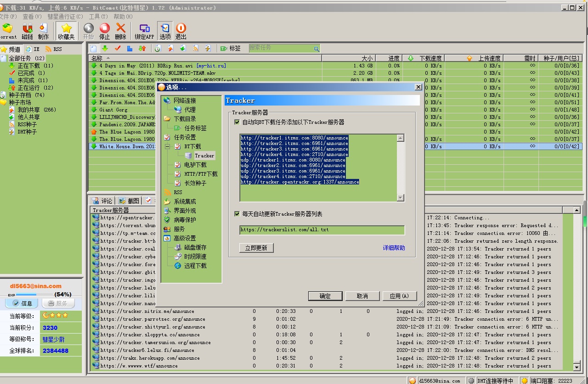Screen dimensions: 588x384
Task: Click the green down-arrow downloading filter icon
Action: pos(105,48)
